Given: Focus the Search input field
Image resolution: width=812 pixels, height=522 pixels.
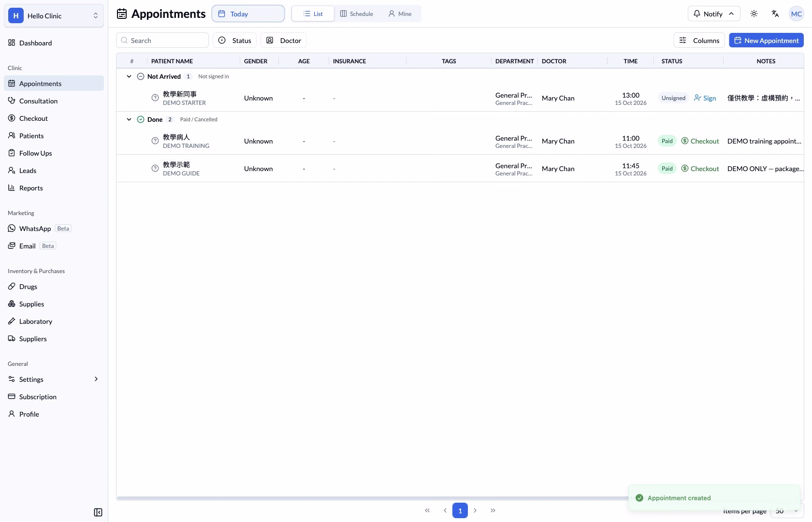Looking at the screenshot, I should pos(162,41).
